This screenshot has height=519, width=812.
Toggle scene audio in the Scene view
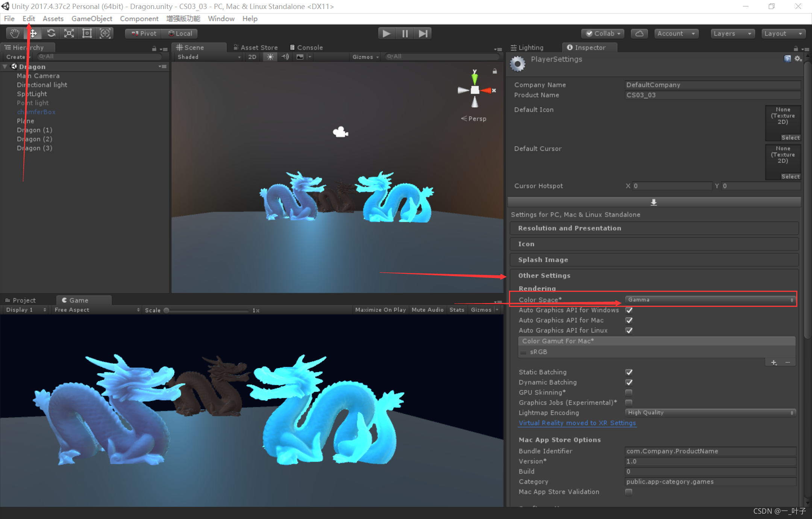click(x=285, y=57)
